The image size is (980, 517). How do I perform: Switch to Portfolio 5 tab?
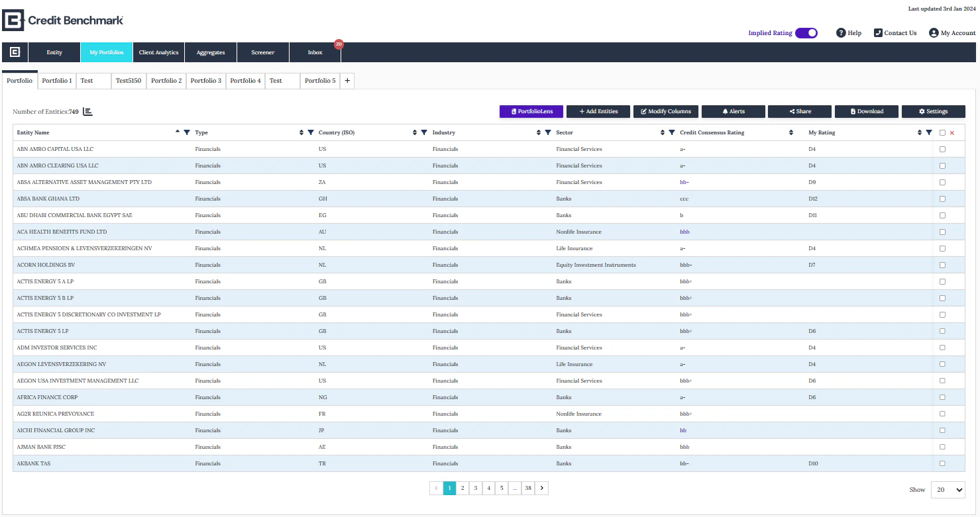[x=320, y=81]
